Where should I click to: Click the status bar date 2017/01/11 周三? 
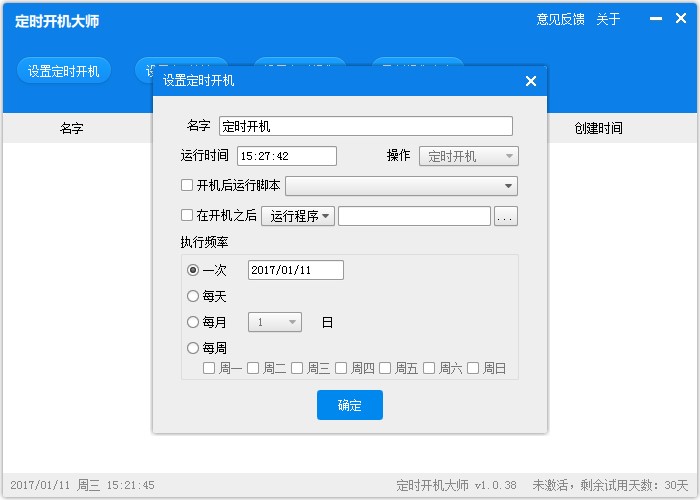tap(55, 485)
